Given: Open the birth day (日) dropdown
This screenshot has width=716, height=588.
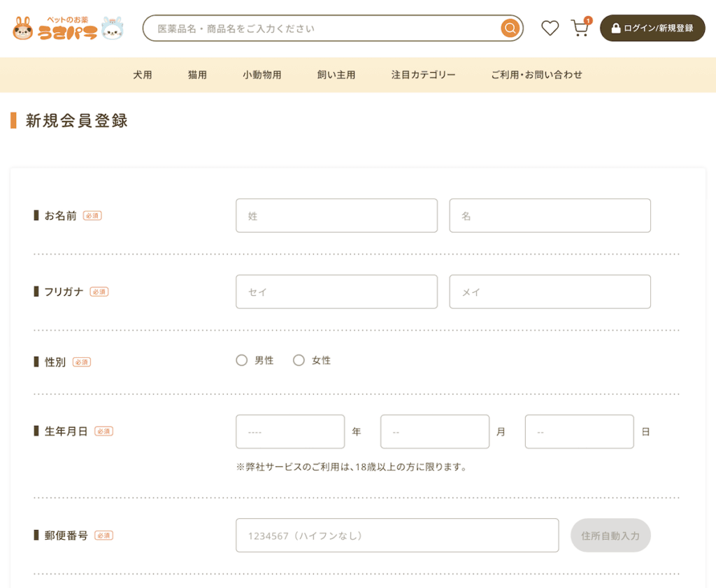Looking at the screenshot, I should click(579, 431).
